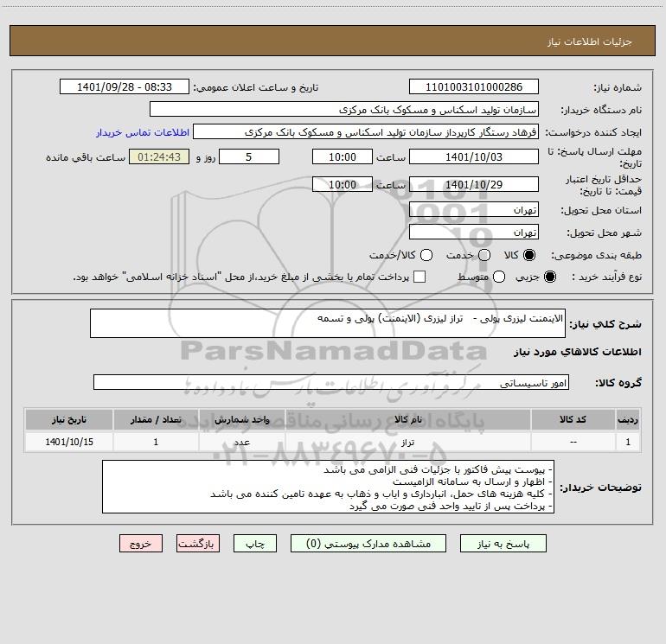Click the مشاهده مدارک پیوستی (0) button
The width and height of the screenshot is (666, 644).
(368, 544)
